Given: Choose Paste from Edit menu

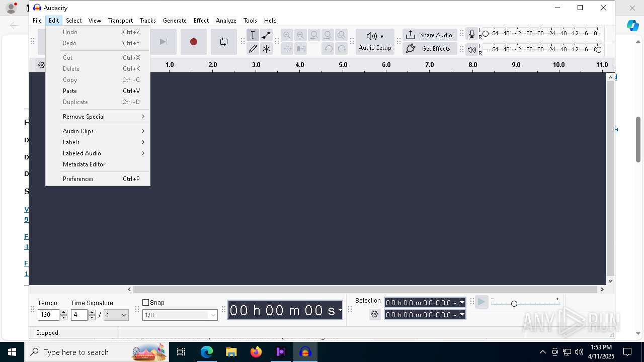Looking at the screenshot, I should (98, 91).
